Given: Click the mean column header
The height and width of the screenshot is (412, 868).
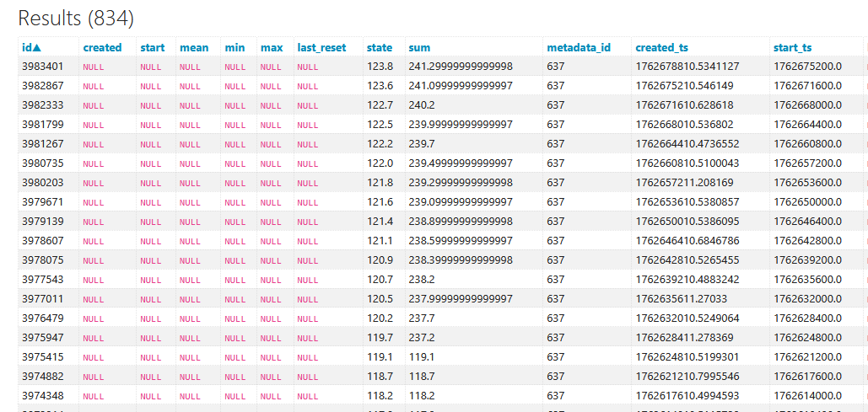Looking at the screenshot, I should tap(194, 48).
